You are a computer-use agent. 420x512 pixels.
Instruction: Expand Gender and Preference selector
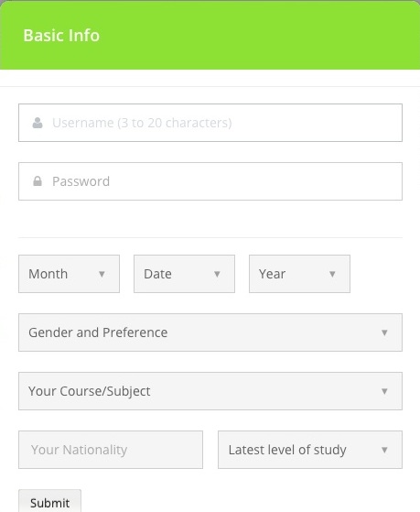click(x=210, y=332)
